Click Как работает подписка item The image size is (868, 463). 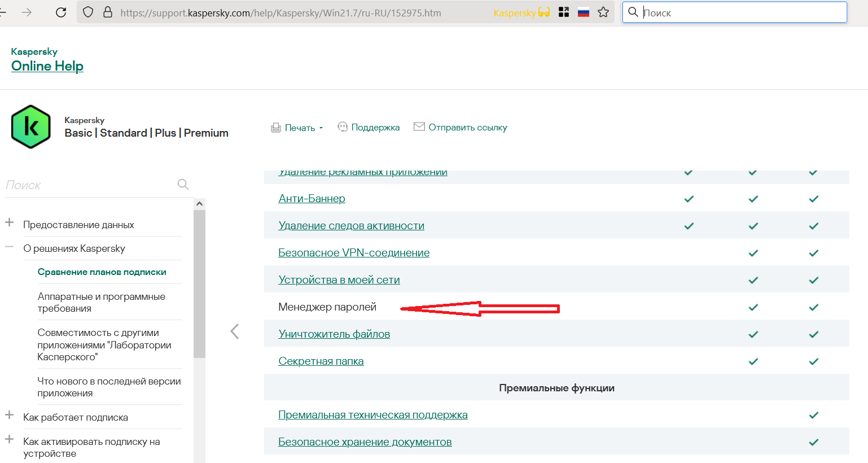pyautogui.click(x=76, y=417)
